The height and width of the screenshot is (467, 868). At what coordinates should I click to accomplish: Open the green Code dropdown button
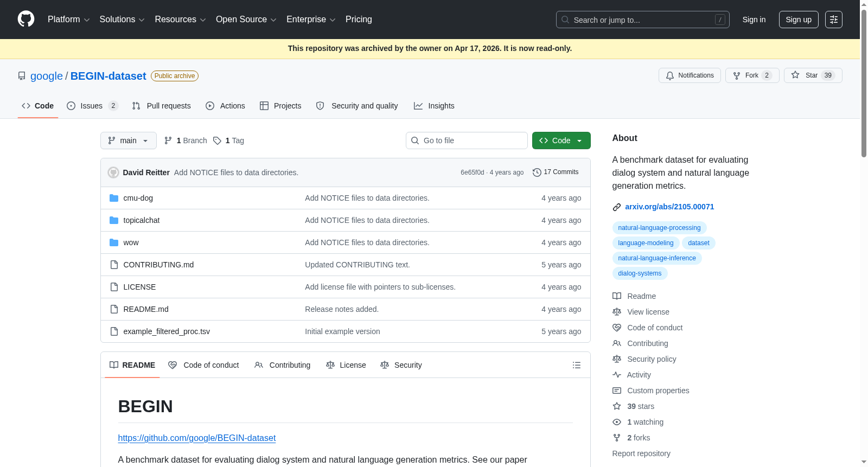[x=561, y=140]
